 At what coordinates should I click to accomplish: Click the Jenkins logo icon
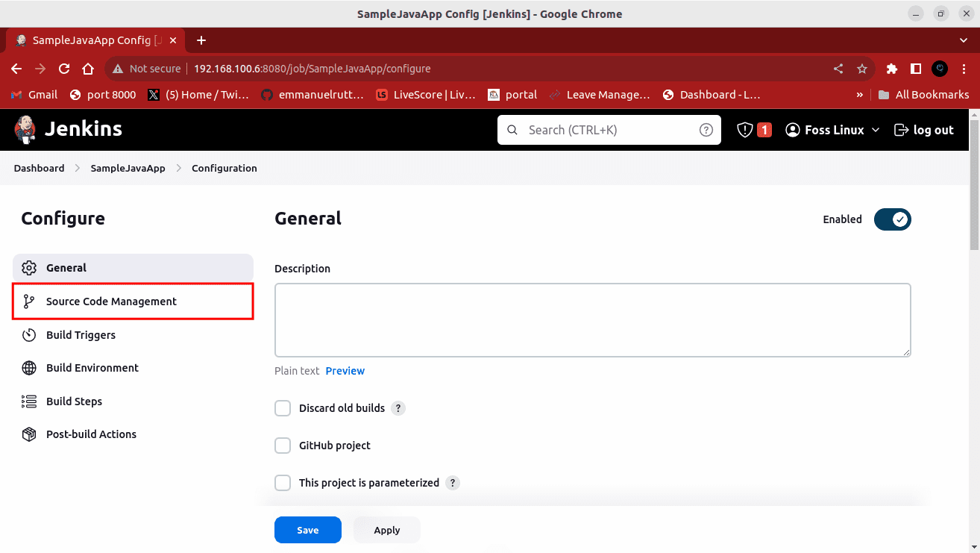tap(25, 129)
